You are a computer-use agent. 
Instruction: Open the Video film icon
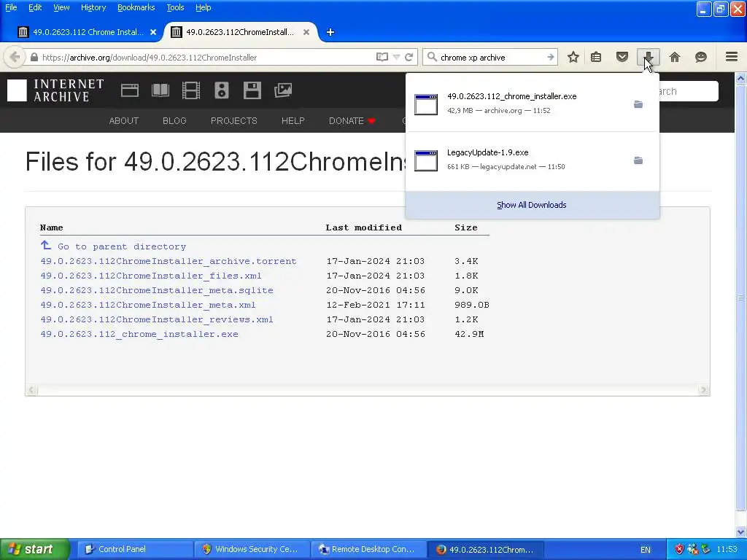[191, 90]
